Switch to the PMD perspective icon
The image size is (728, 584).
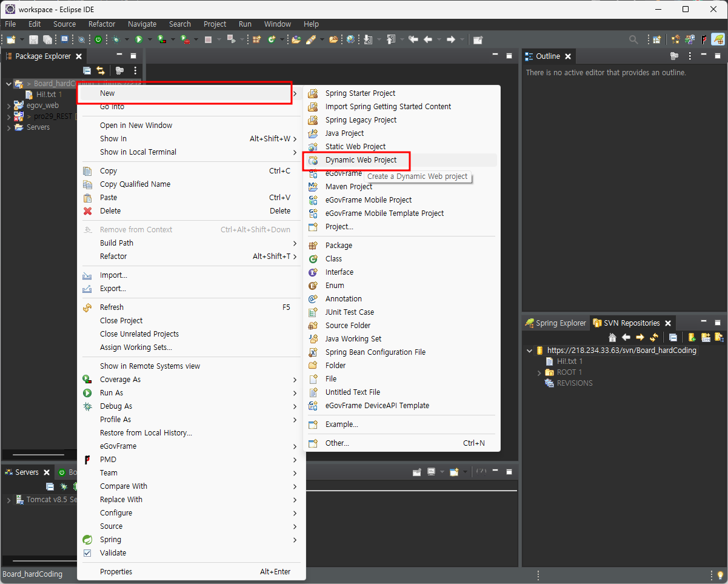click(x=704, y=39)
